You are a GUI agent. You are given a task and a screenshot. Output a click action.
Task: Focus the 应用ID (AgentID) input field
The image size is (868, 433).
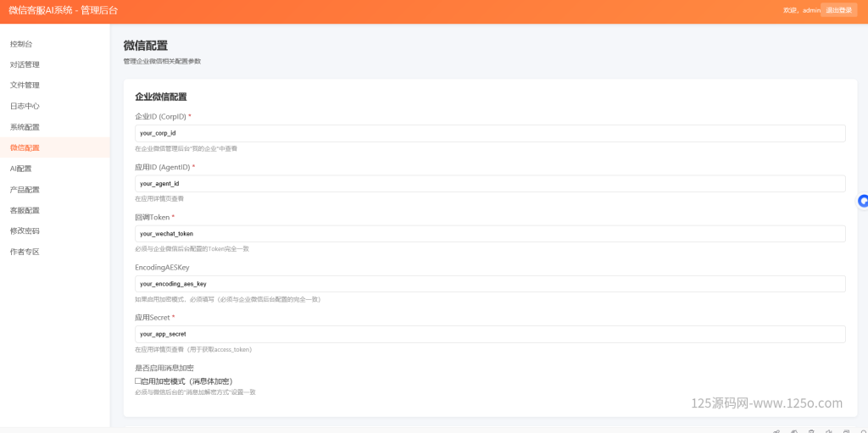click(x=490, y=183)
